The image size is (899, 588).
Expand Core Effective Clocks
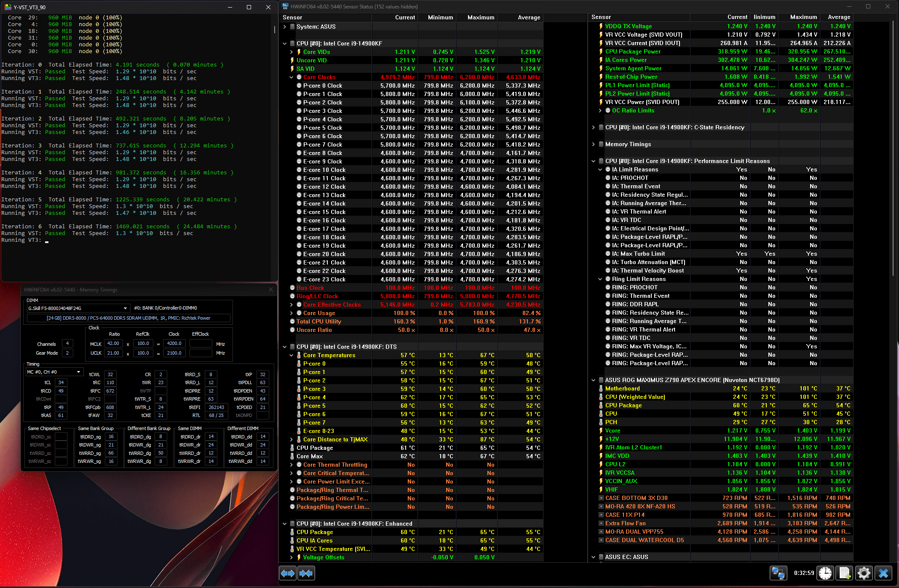pyautogui.click(x=292, y=305)
